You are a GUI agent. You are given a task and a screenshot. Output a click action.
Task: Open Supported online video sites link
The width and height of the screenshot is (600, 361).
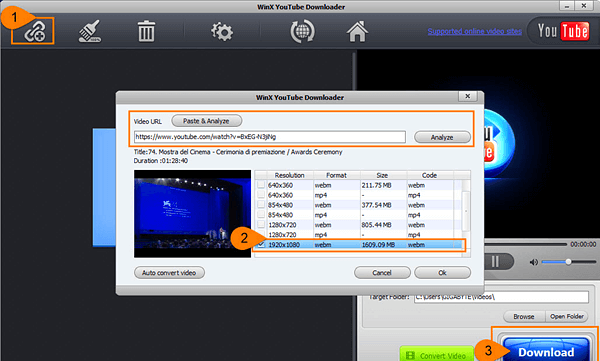point(474,31)
